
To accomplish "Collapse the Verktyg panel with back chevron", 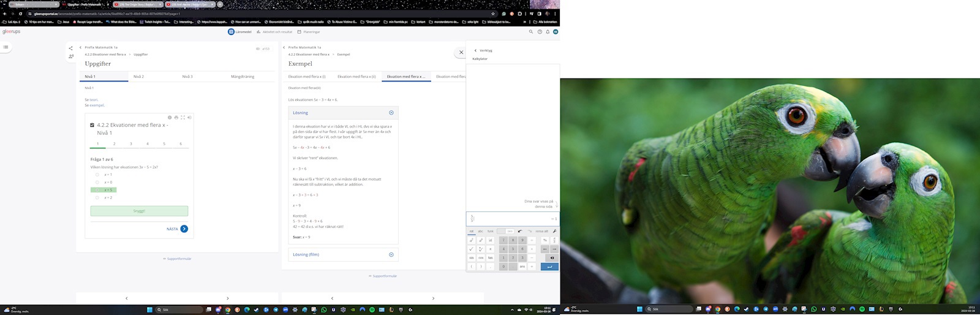I will tap(475, 50).
